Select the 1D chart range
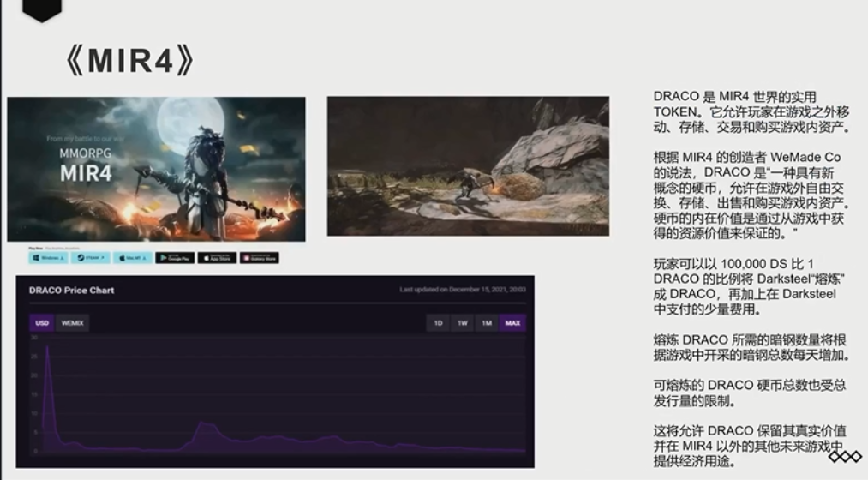The height and width of the screenshot is (480, 868). (438, 323)
